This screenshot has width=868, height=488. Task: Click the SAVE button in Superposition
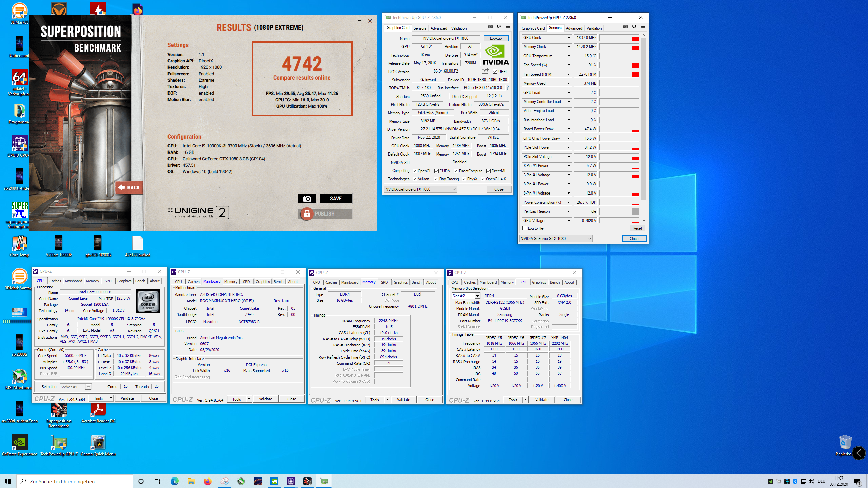click(x=336, y=199)
